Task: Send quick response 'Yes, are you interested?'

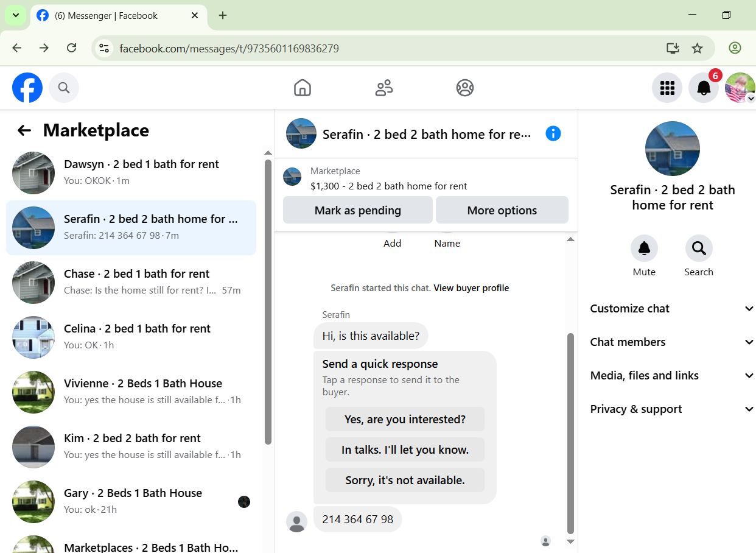Action: pos(405,419)
